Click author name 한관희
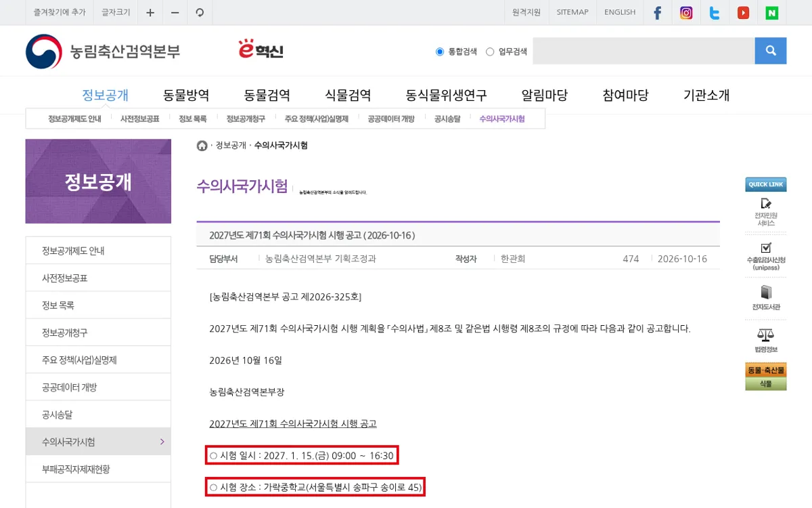Viewport: 812px width, 508px height. click(513, 259)
